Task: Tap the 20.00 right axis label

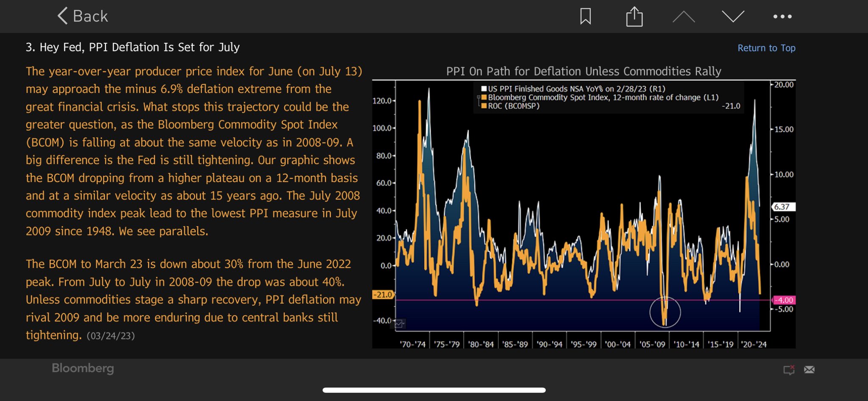Action: pos(784,85)
